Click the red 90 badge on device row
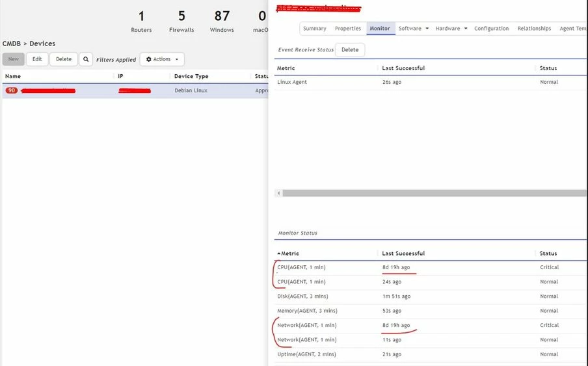 tap(12, 90)
